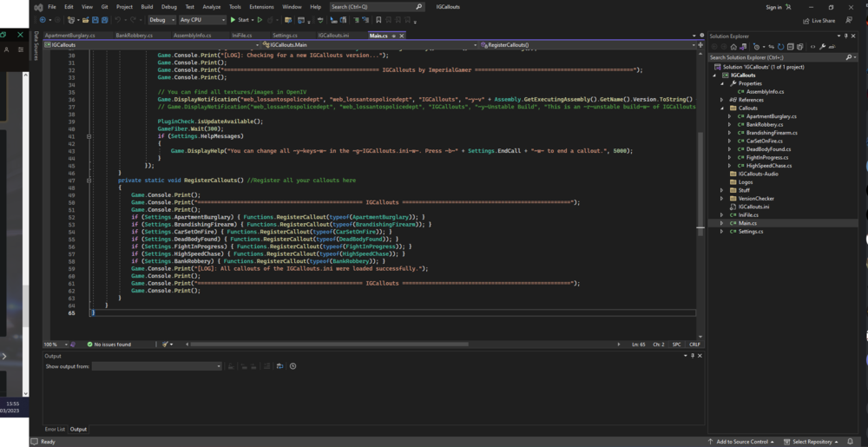The height and width of the screenshot is (447, 868).
Task: Click Add to Source Control
Action: (745, 442)
